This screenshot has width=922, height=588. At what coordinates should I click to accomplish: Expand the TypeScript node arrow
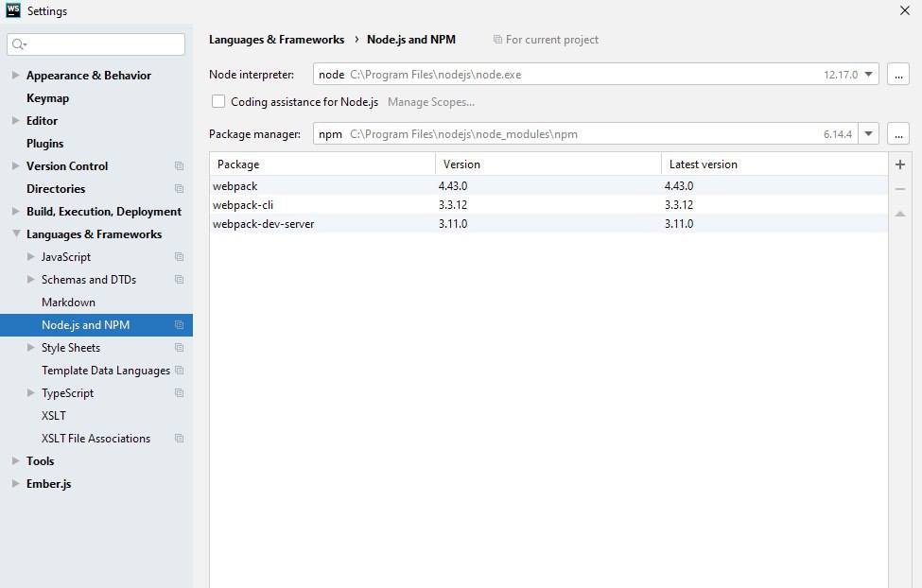coord(31,392)
